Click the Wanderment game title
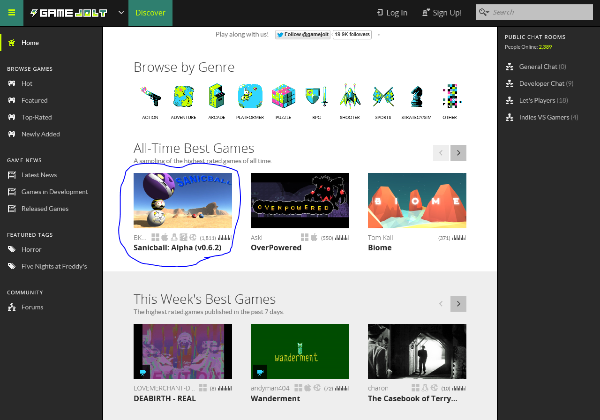This screenshot has height=420, width=600. click(275, 398)
